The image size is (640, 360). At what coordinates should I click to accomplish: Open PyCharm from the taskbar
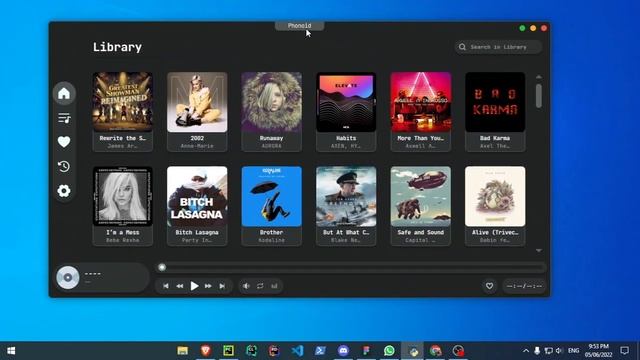229,351
